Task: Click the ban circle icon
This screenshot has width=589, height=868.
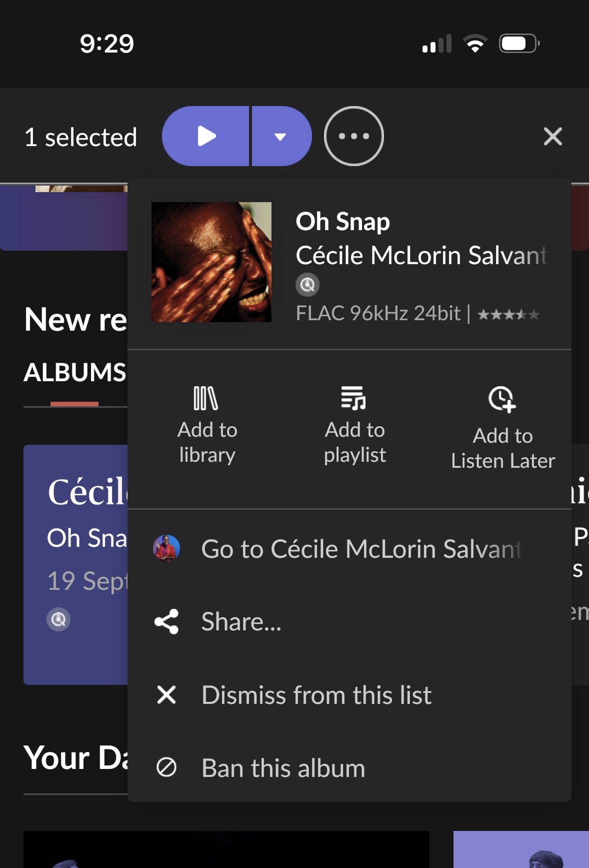Action: (x=166, y=767)
